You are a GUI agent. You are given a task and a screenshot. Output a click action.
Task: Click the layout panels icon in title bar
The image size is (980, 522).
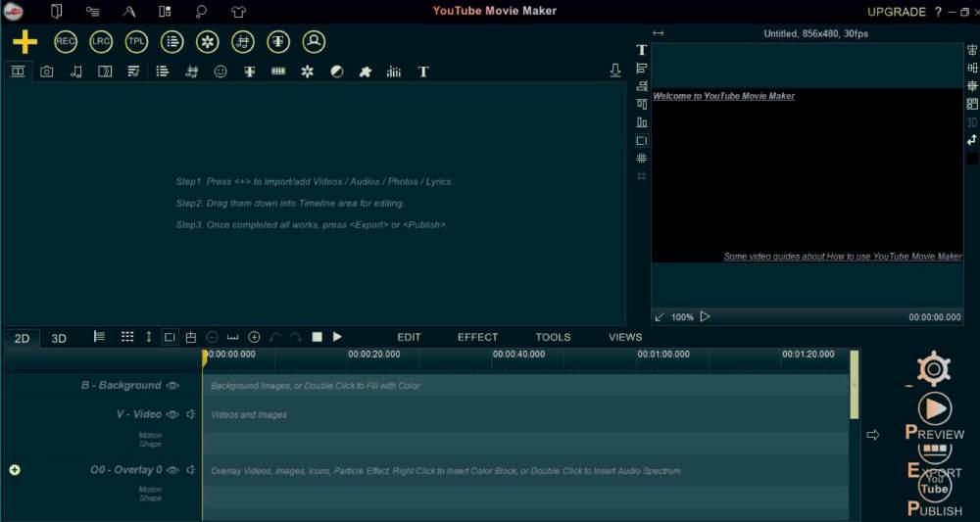[165, 11]
